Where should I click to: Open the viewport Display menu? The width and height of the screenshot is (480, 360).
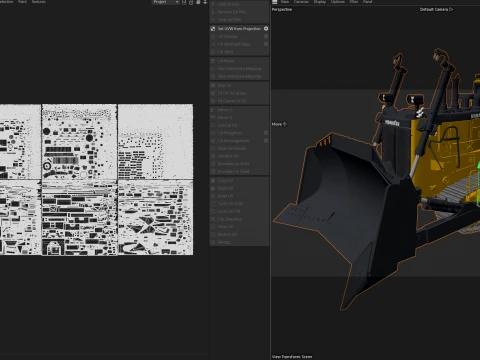pyautogui.click(x=320, y=2)
